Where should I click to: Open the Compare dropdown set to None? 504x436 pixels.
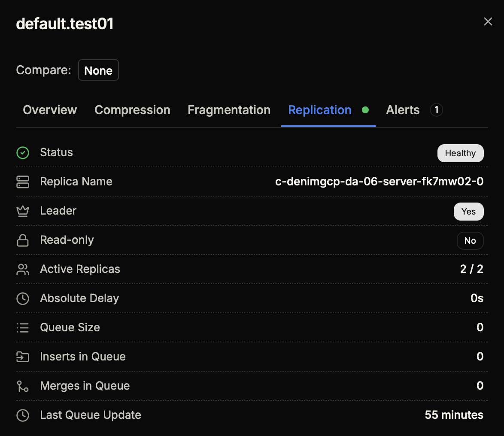pos(98,70)
